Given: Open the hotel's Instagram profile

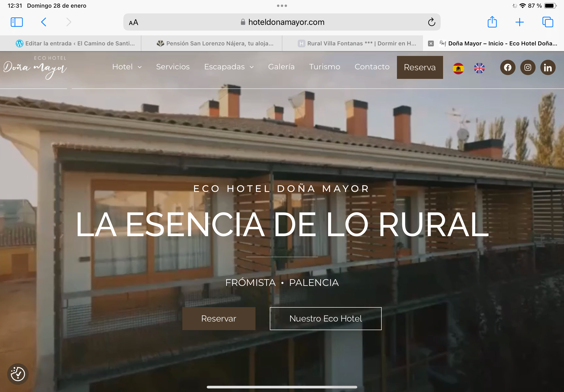Looking at the screenshot, I should (x=528, y=68).
